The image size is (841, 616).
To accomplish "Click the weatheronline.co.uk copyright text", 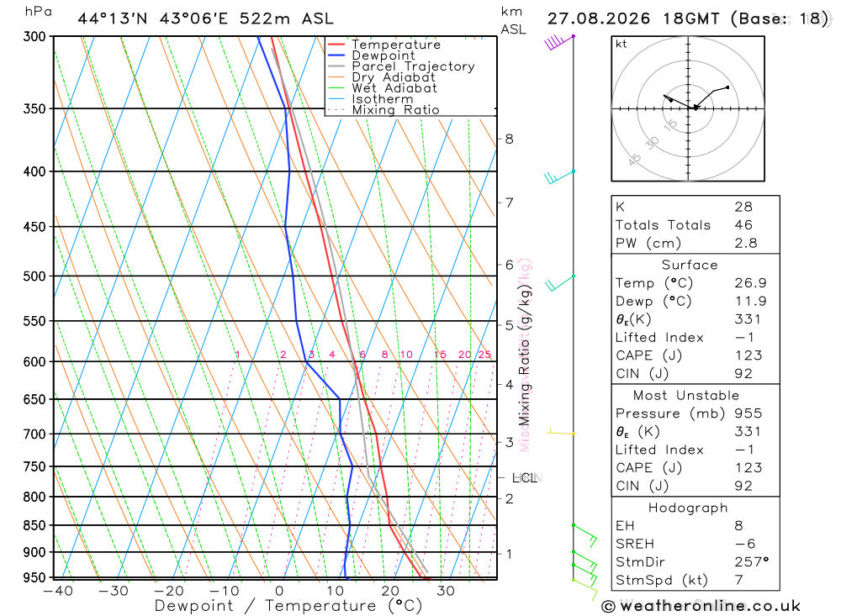I will pos(701,607).
